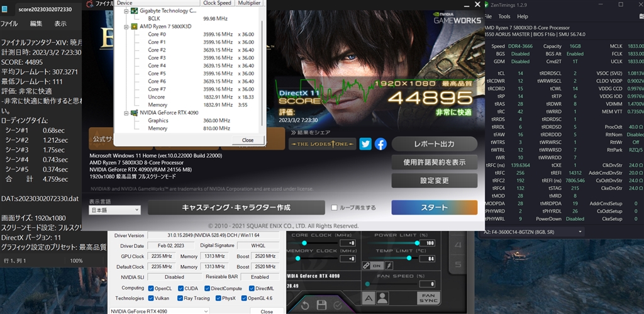Toggle the OpenCL checkbox in GPU-Z
Viewport: 644px width, 314px height.
pyautogui.click(x=151, y=289)
